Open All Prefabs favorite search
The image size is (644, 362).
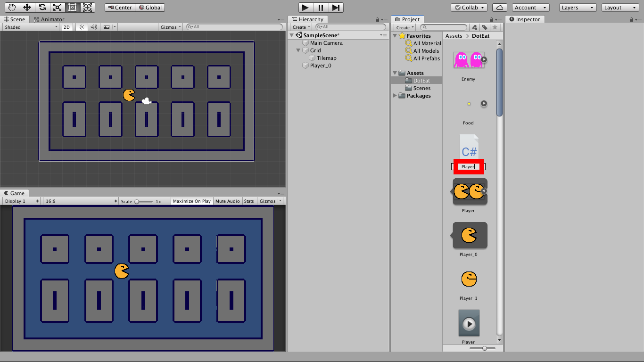tap(423, 58)
